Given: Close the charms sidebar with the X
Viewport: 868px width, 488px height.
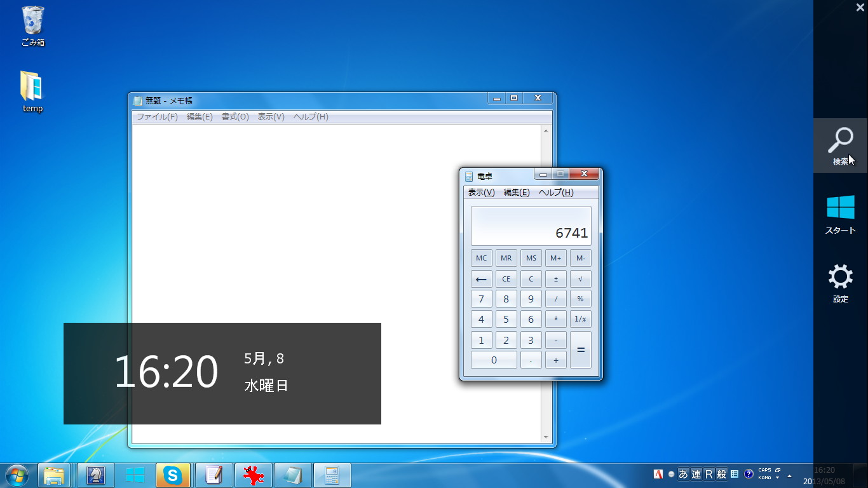Looking at the screenshot, I should (860, 8).
